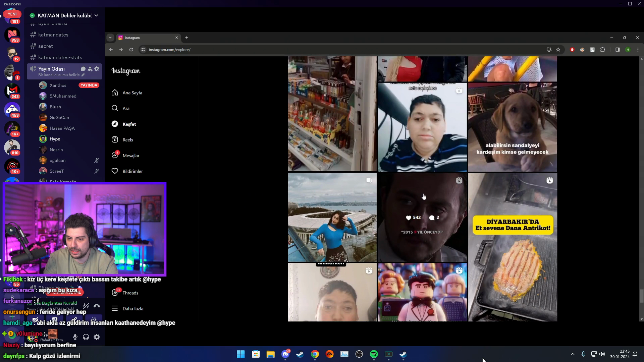Open Chrome three-dot menu
Image resolution: width=644 pixels, height=362 pixels.
click(x=638, y=50)
